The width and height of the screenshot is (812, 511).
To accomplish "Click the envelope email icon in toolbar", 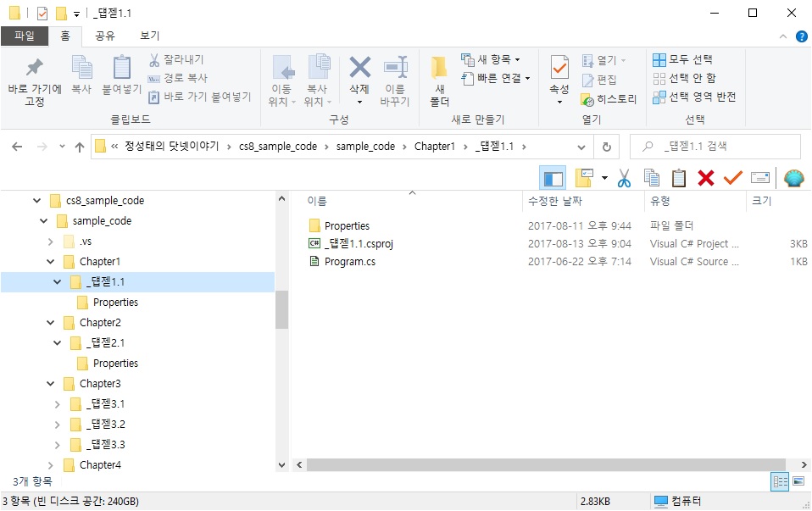I will [759, 178].
